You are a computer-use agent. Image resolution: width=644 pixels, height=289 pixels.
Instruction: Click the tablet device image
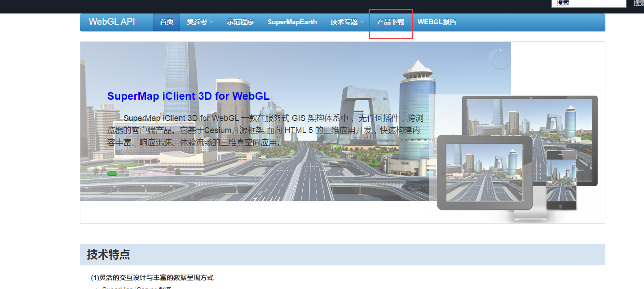pyautogui.click(x=485, y=173)
